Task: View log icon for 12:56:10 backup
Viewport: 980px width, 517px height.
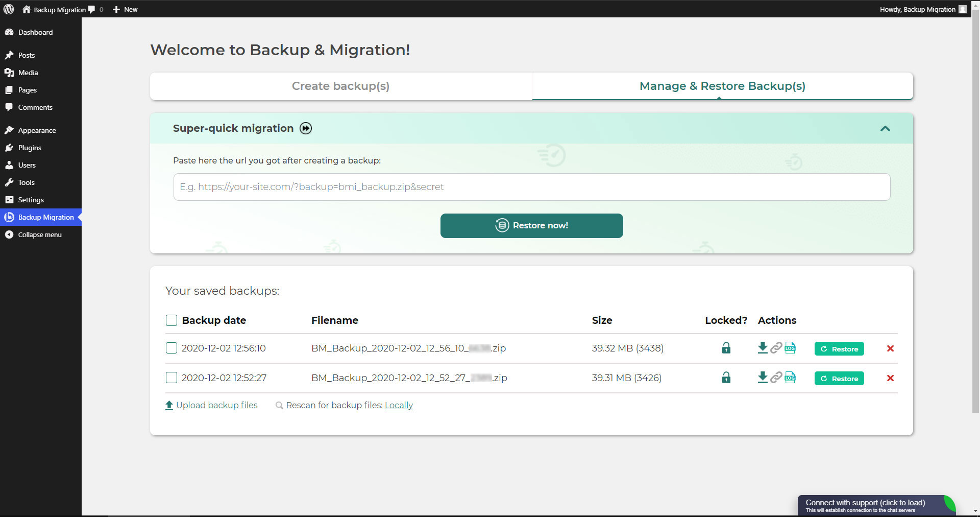Action: 790,348
